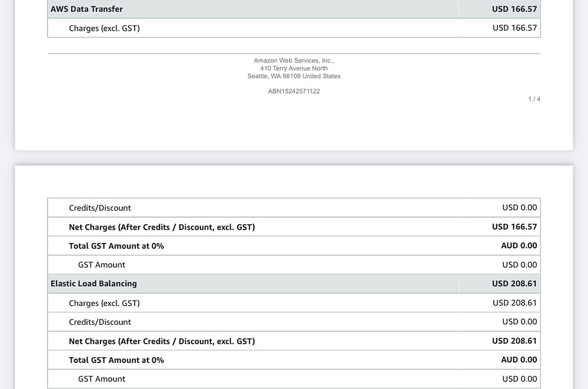588x389 pixels.
Task: Click the ABN15242571122 number in the footer
Action: click(x=294, y=91)
